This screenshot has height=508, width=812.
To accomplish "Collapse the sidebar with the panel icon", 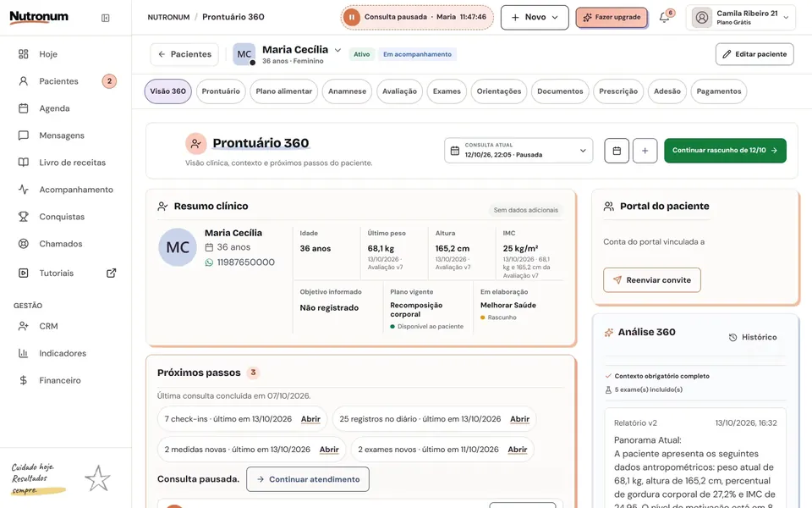I will pos(105,18).
